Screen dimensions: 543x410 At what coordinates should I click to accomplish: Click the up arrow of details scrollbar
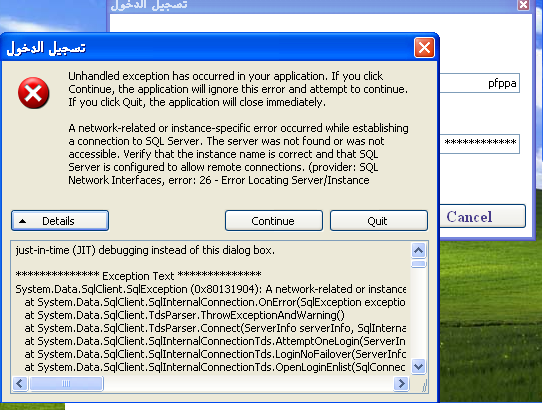(419, 250)
